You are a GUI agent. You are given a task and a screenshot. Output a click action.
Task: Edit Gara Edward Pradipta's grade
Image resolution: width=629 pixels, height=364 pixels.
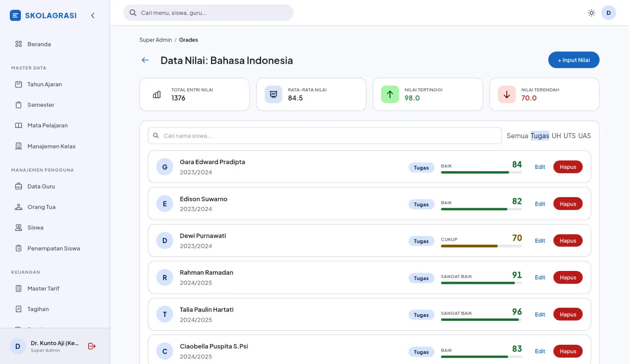click(x=540, y=167)
